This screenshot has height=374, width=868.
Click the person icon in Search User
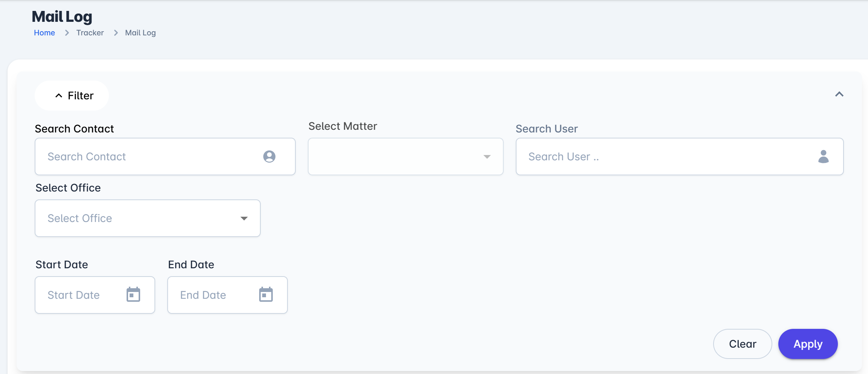(x=823, y=157)
